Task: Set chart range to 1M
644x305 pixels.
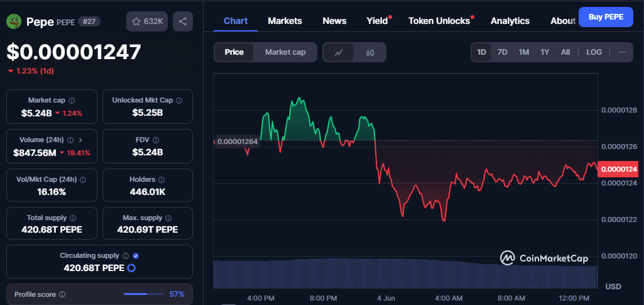Action: click(x=523, y=52)
